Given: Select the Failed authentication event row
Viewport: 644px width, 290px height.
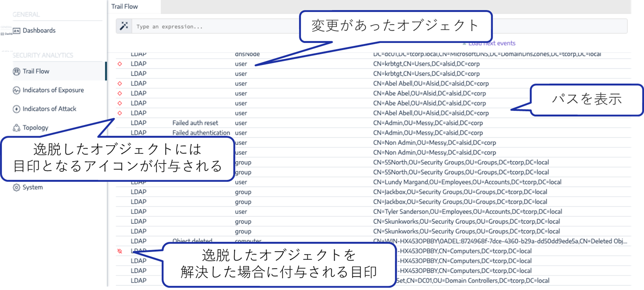Looking at the screenshot, I should point(373,133).
